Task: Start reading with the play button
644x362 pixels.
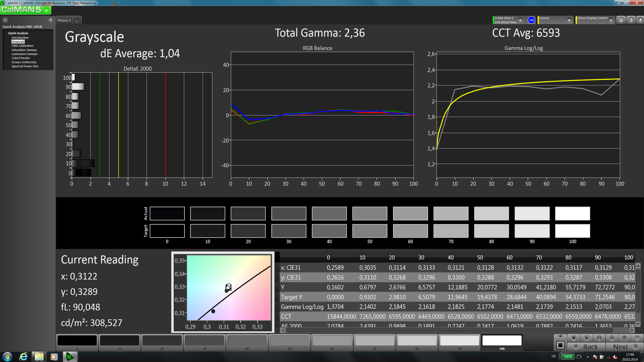Action: point(586,338)
